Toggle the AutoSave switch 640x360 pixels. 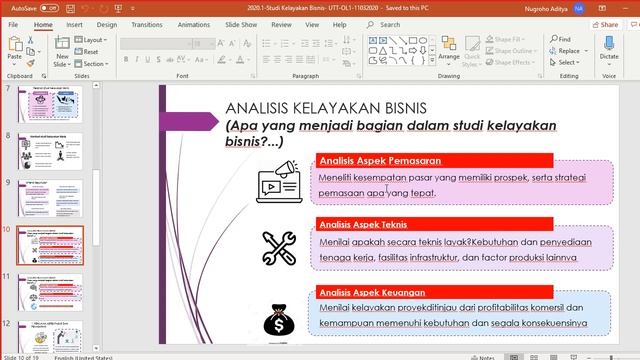point(49,8)
